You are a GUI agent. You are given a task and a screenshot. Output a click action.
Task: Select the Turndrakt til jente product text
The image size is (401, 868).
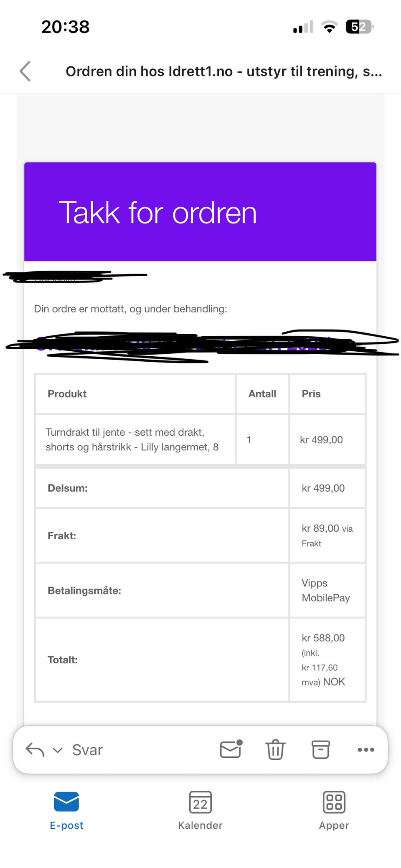(132, 439)
